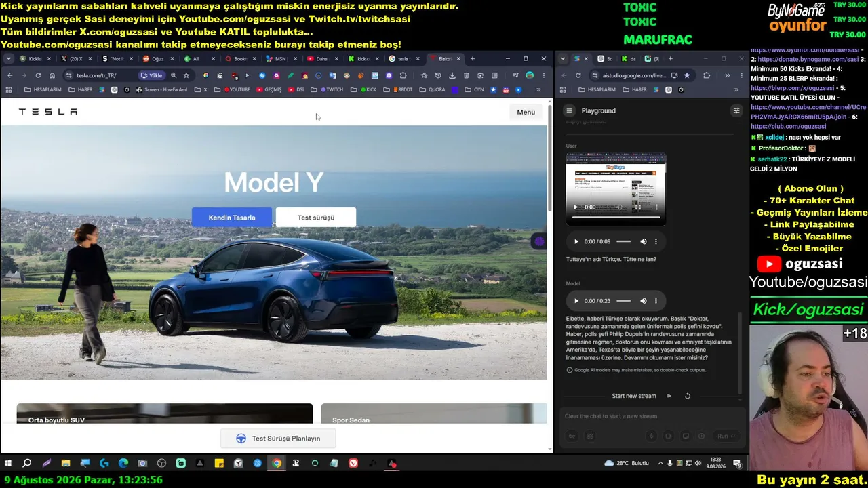The image size is (868, 488).
Task: Open profile avatar in Tesla browser toolbar
Action: (530, 75)
